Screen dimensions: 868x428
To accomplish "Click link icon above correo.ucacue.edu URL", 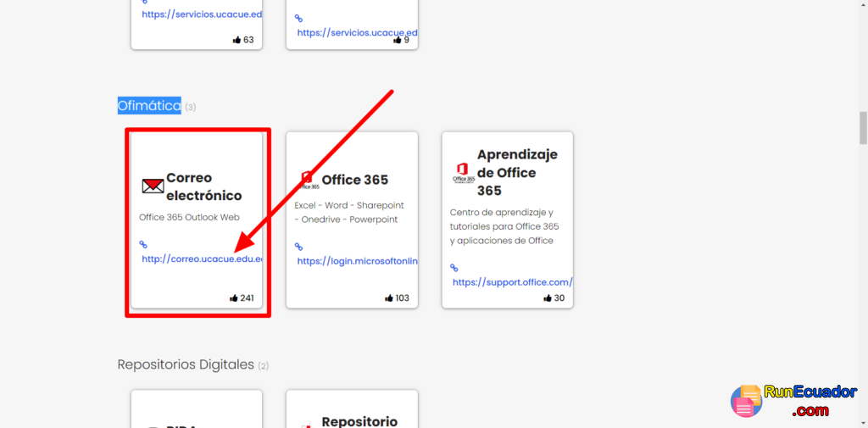I will [143, 244].
